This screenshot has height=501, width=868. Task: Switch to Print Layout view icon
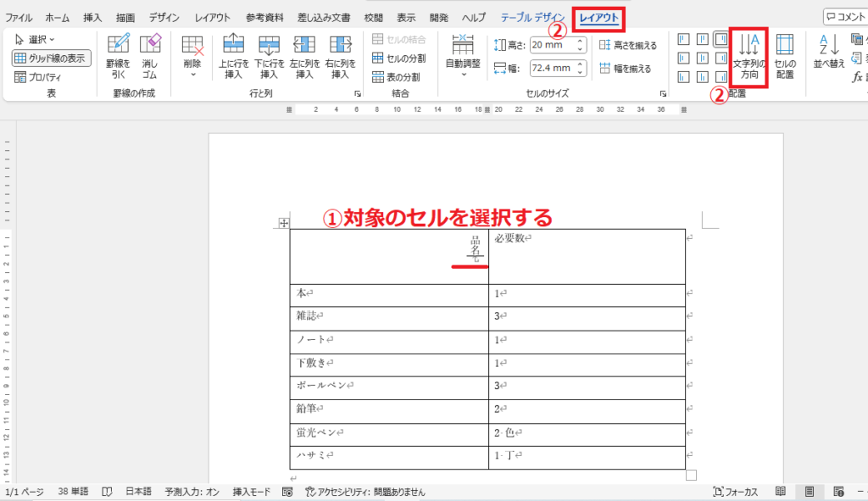click(x=810, y=492)
